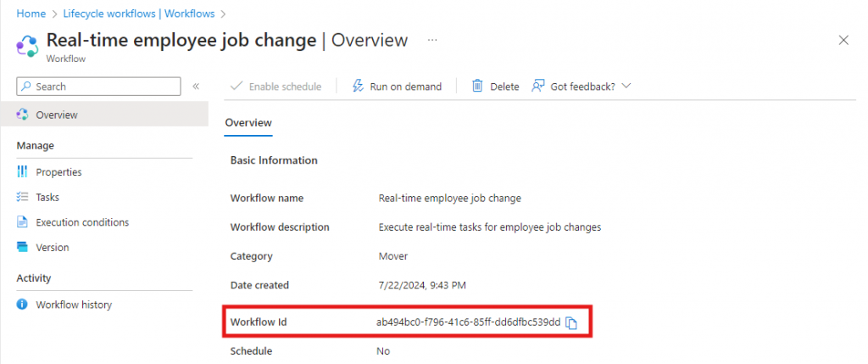Click the Version icon in sidebar
This screenshot has height=364, width=868.
point(22,248)
